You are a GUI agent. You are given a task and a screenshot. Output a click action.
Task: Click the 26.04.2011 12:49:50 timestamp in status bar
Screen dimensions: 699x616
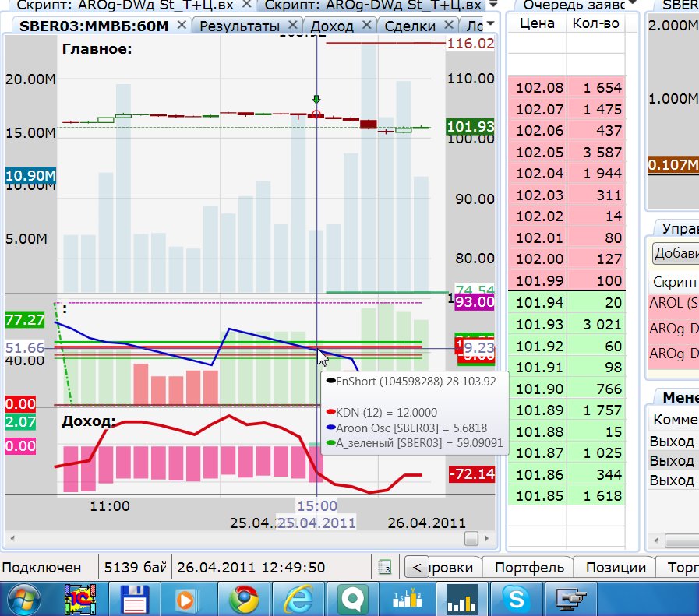(251, 568)
